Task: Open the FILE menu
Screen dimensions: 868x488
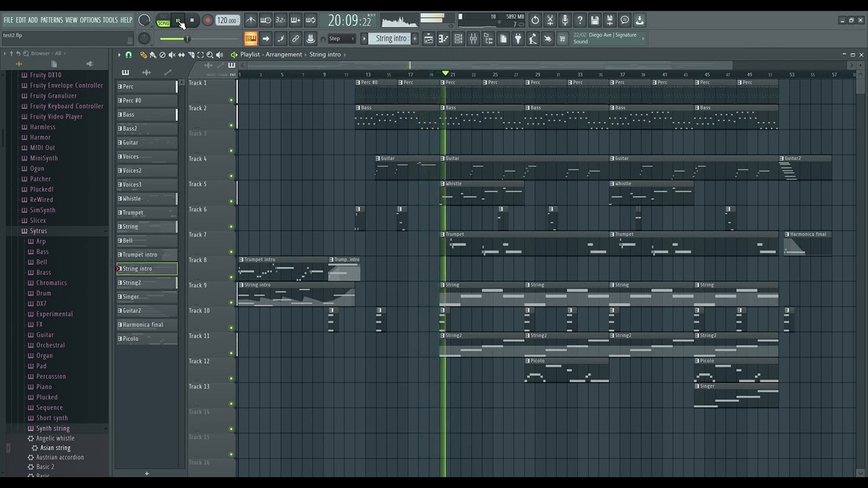Action: click(8, 20)
